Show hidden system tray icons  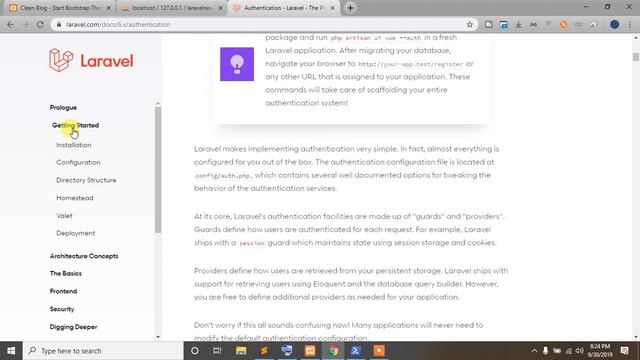[x=534, y=351]
